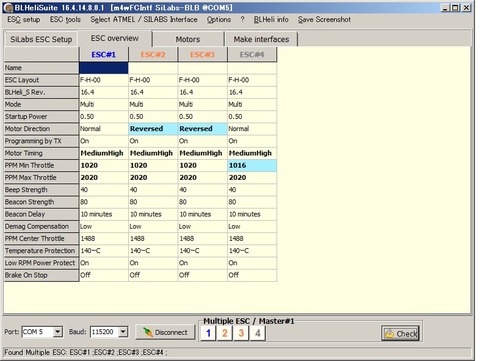The height and width of the screenshot is (361, 500).
Task: Click the BLHeli_S Rev. row label
Action: (41, 92)
